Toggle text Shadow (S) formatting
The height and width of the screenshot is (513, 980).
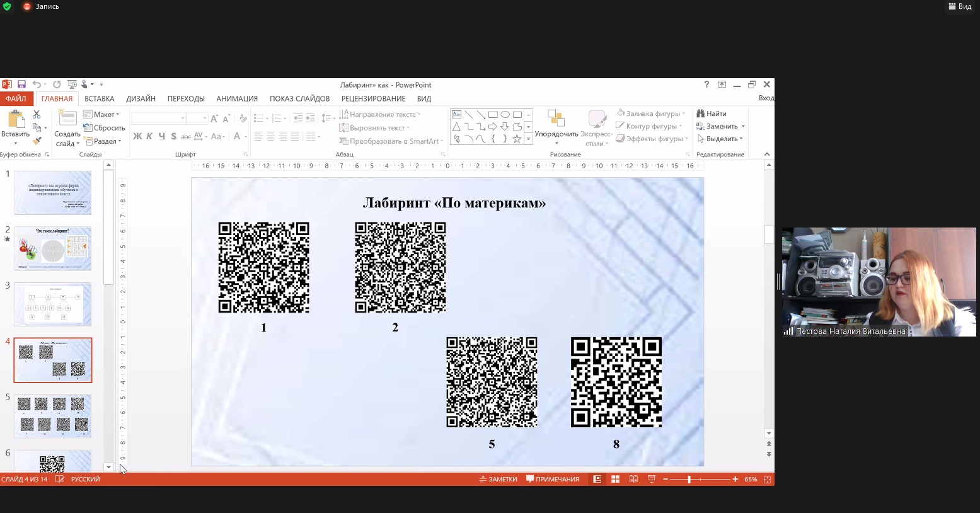pos(173,136)
